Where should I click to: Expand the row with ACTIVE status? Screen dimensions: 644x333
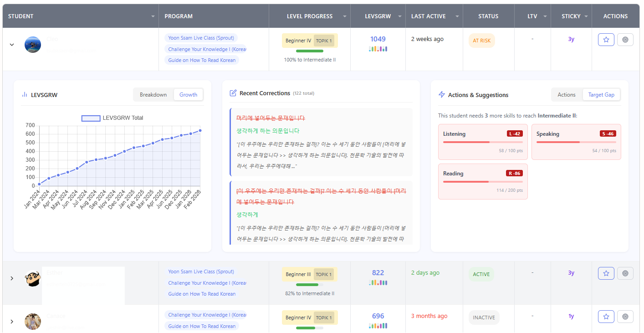pos(12,278)
